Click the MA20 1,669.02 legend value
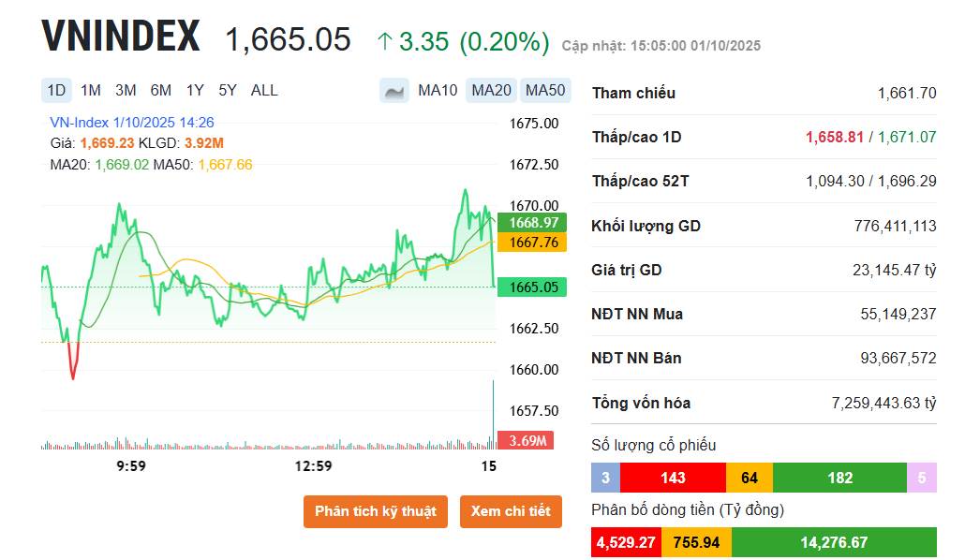965x560 pixels. pyautogui.click(x=122, y=165)
